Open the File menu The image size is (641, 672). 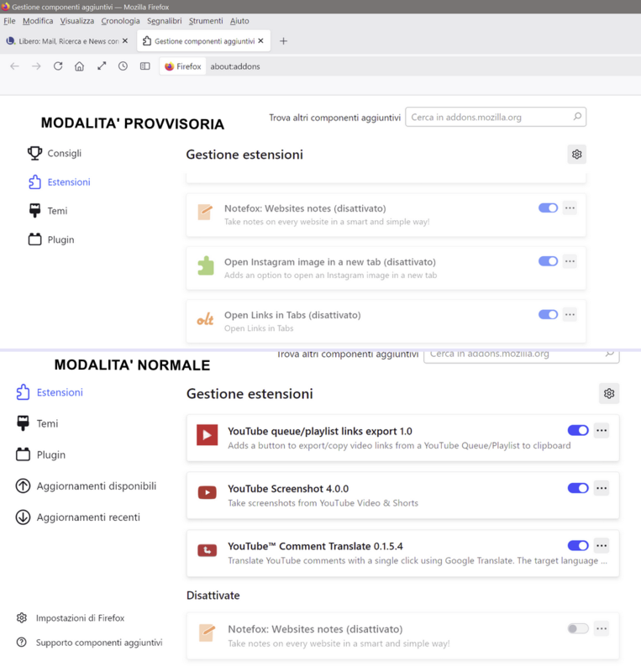pyautogui.click(x=9, y=20)
